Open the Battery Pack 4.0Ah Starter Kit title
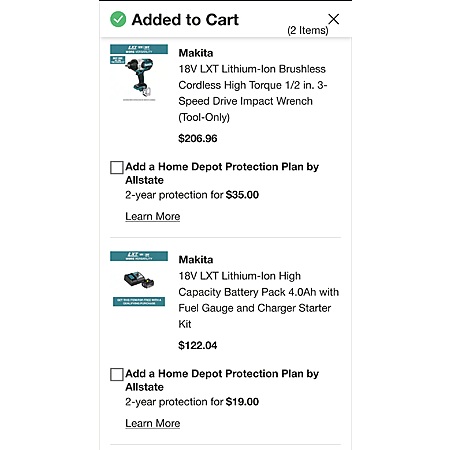450x450 pixels. pyautogui.click(x=259, y=300)
